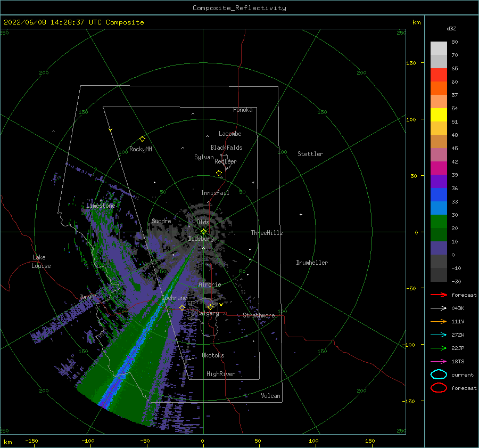Click the white asterisk marker above Limestone
Image resolution: width=479 pixels, height=448 pixels.
click(x=101, y=201)
